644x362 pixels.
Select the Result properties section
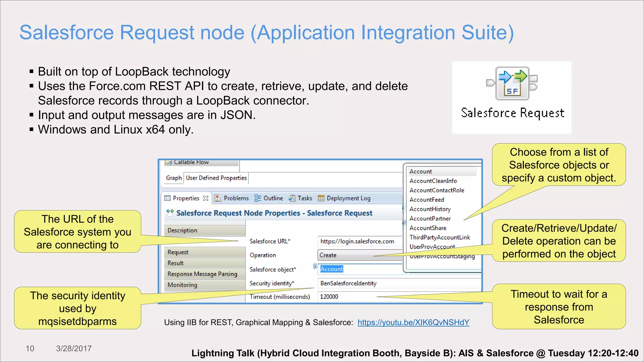tap(205, 263)
